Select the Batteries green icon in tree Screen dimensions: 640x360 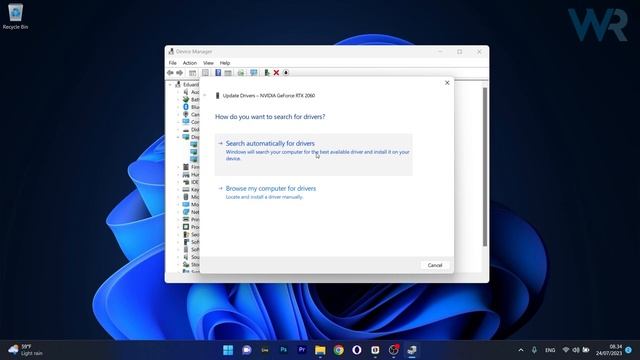[x=186, y=99]
